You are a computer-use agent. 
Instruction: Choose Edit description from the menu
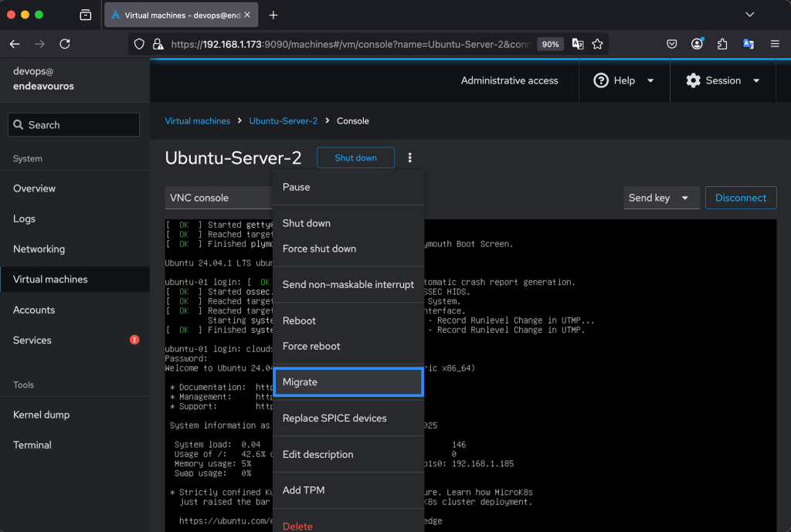click(x=348, y=454)
